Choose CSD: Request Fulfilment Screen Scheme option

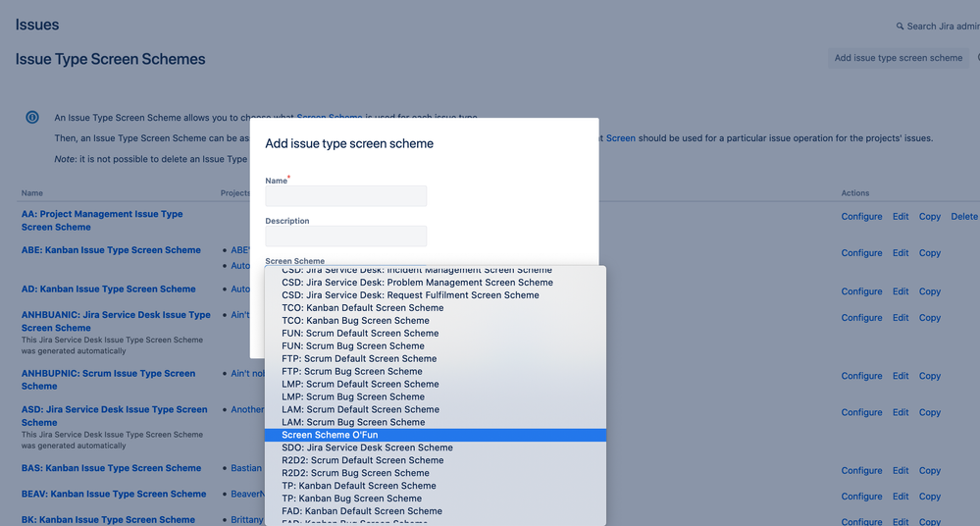435,295
